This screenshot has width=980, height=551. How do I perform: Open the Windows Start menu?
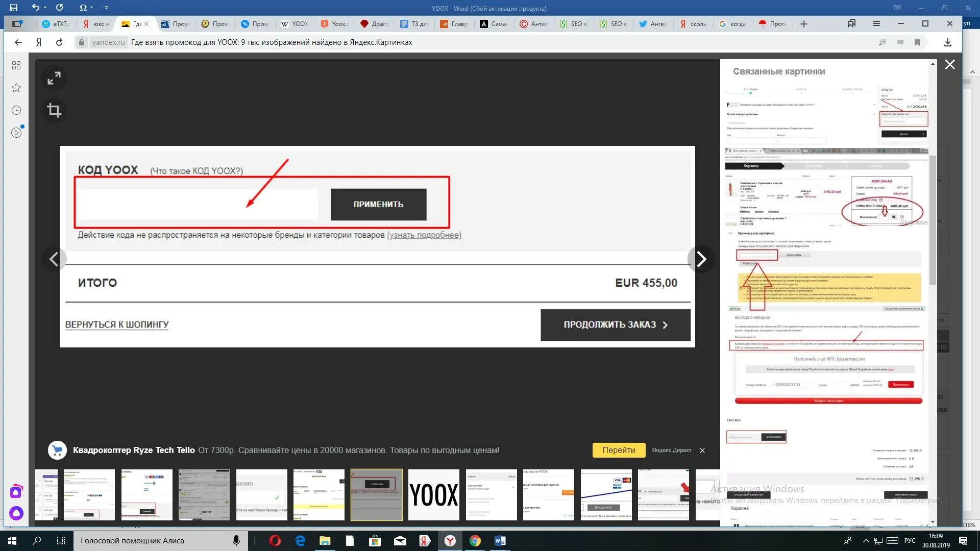point(12,541)
